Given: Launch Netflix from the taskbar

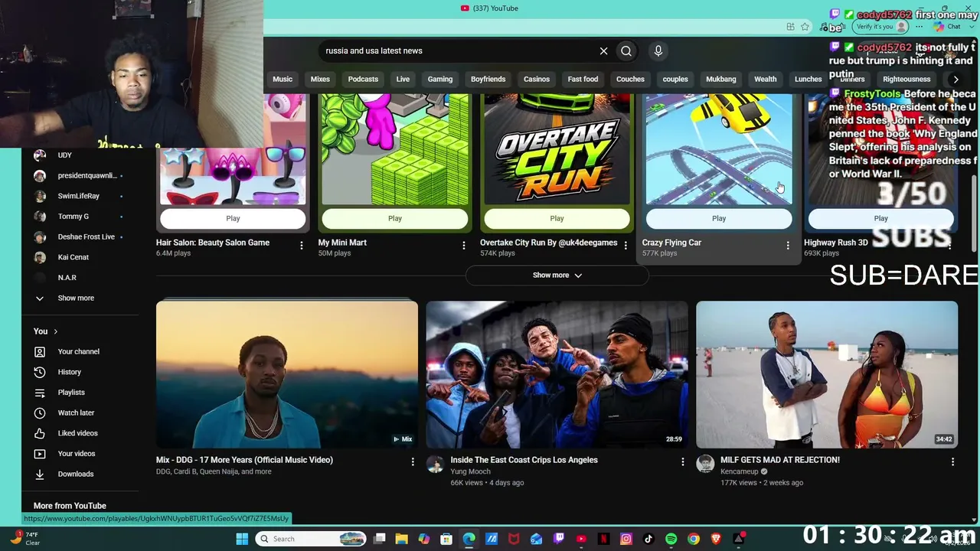Looking at the screenshot, I should (603, 539).
